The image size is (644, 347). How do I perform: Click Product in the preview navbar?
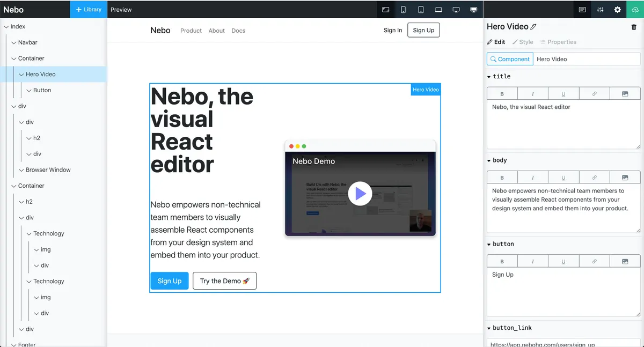point(191,31)
